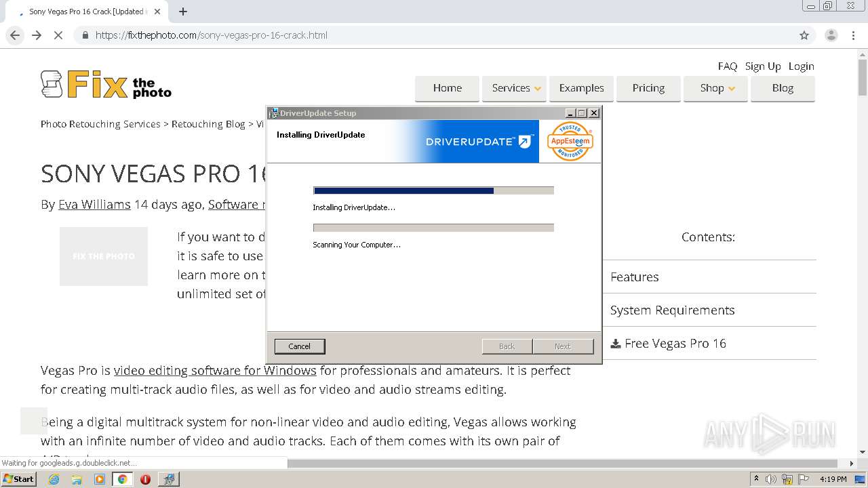Image resolution: width=868 pixels, height=488 pixels.
Task: Click the FixThePhoto logo
Action: point(106,85)
